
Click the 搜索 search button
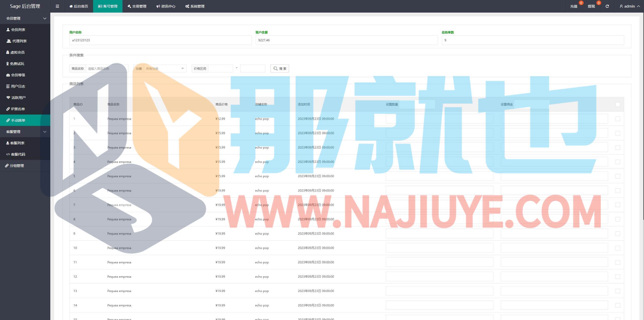pos(279,68)
